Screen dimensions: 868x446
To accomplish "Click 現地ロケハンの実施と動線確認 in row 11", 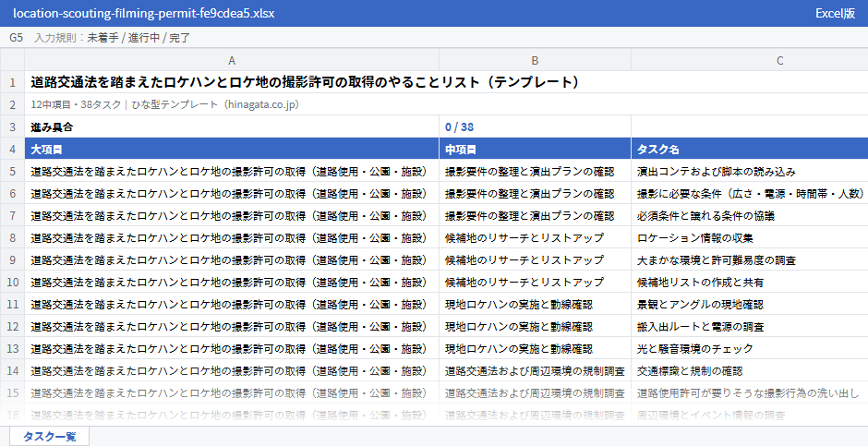I will click(519, 305).
